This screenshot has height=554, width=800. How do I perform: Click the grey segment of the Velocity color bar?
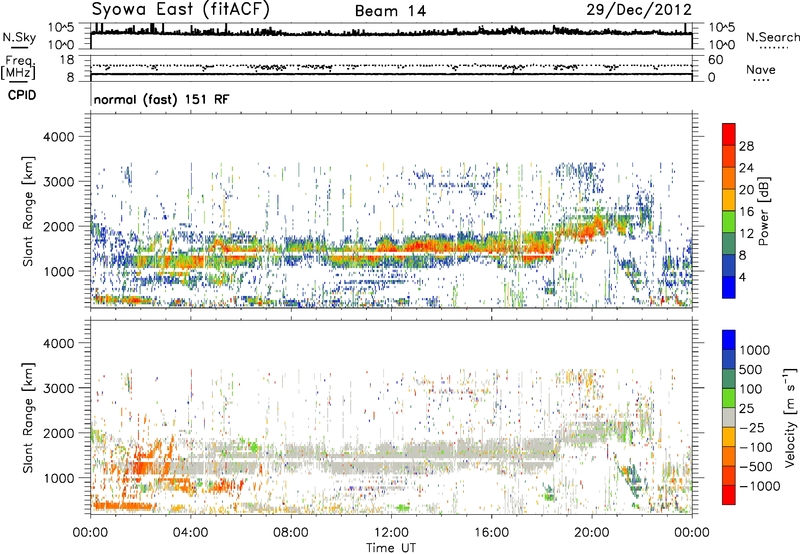tap(729, 417)
